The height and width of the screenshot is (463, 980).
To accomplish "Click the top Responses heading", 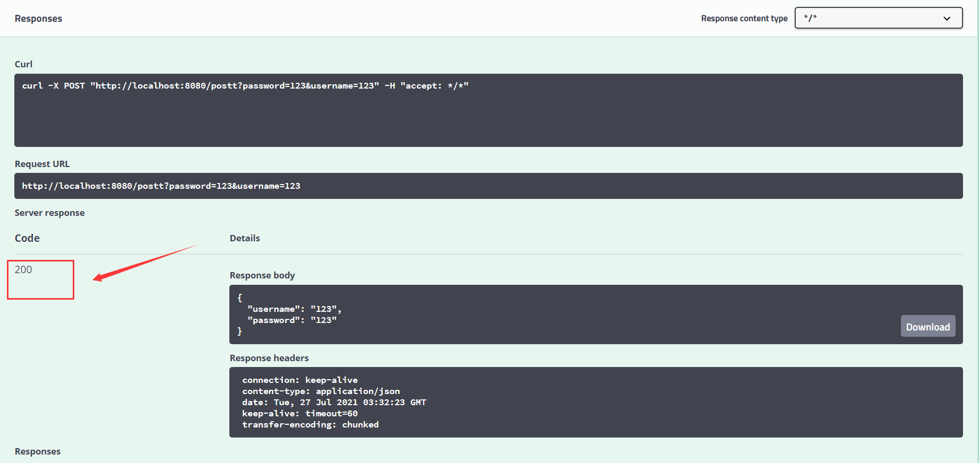I will coord(38,19).
